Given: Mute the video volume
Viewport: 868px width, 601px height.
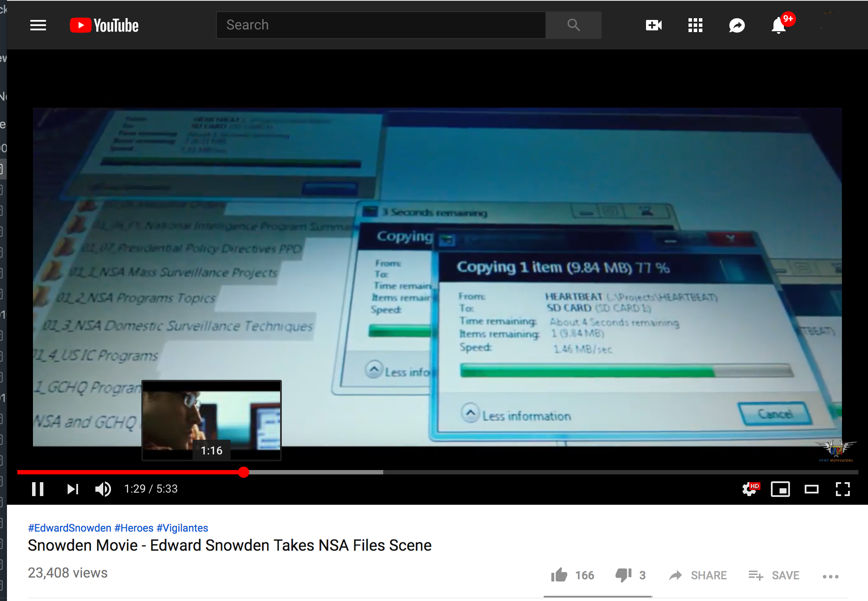Looking at the screenshot, I should pos(103,489).
